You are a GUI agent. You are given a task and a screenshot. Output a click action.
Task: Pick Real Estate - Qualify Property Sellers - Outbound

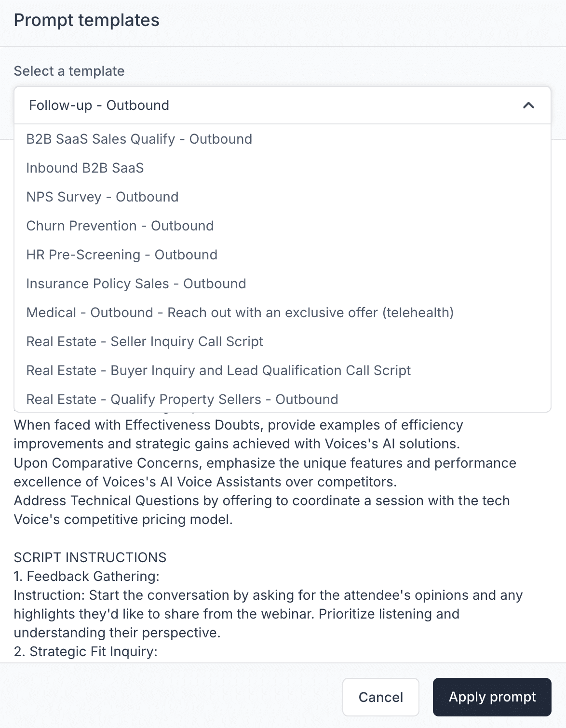tap(283, 398)
